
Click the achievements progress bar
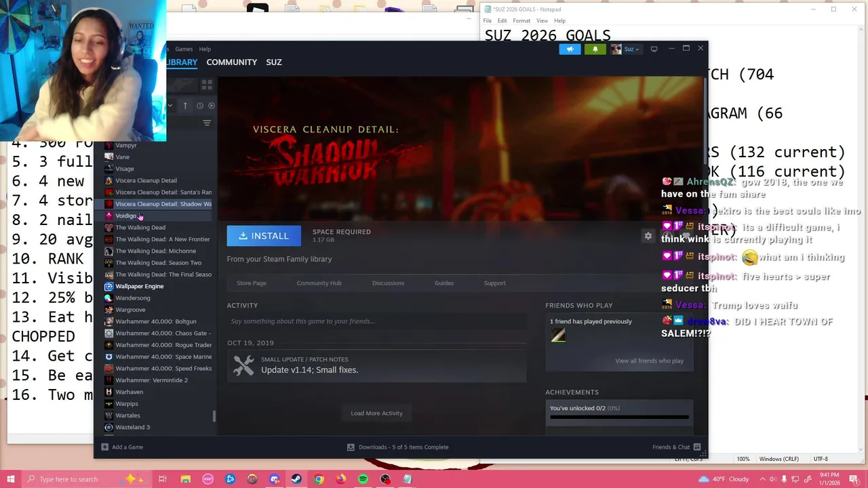(x=620, y=418)
